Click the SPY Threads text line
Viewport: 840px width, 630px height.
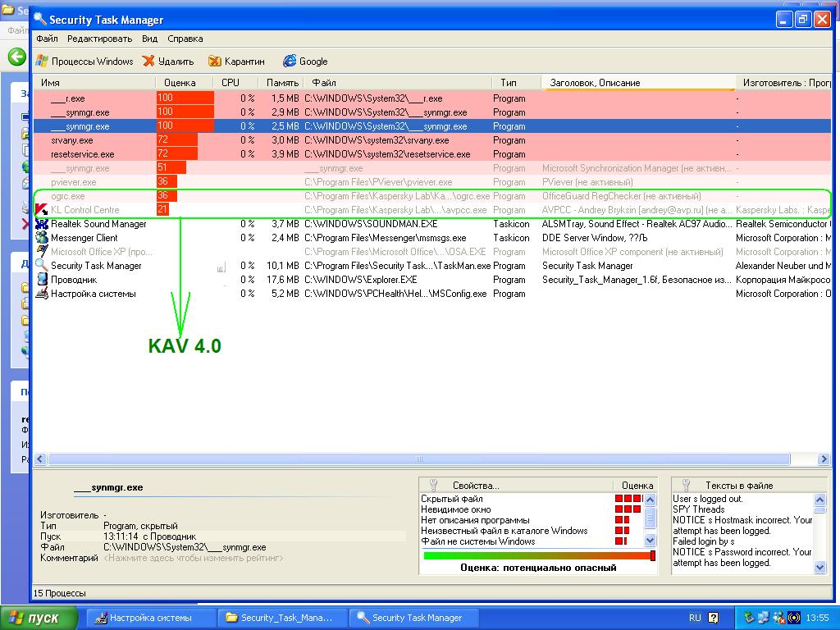click(x=699, y=509)
